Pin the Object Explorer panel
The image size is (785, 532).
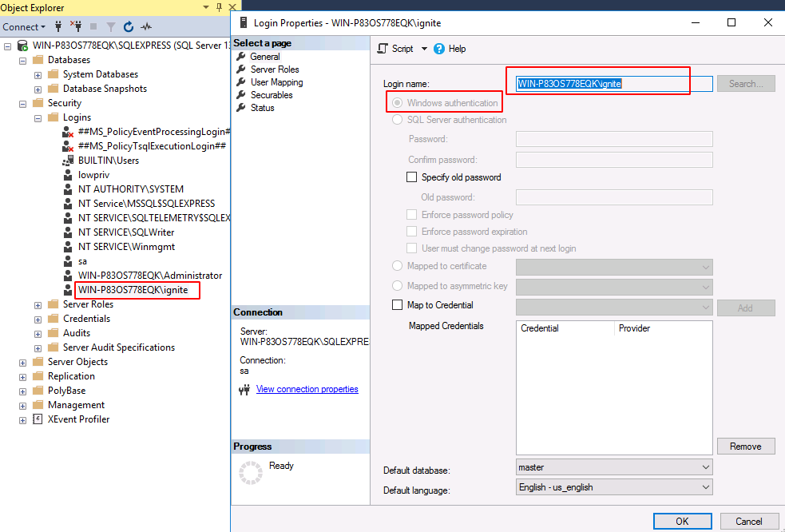pos(219,7)
